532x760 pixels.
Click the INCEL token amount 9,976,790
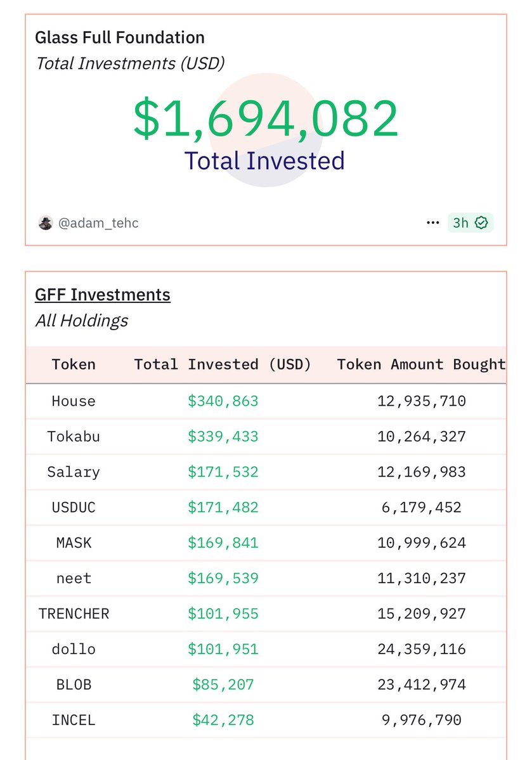click(x=422, y=720)
